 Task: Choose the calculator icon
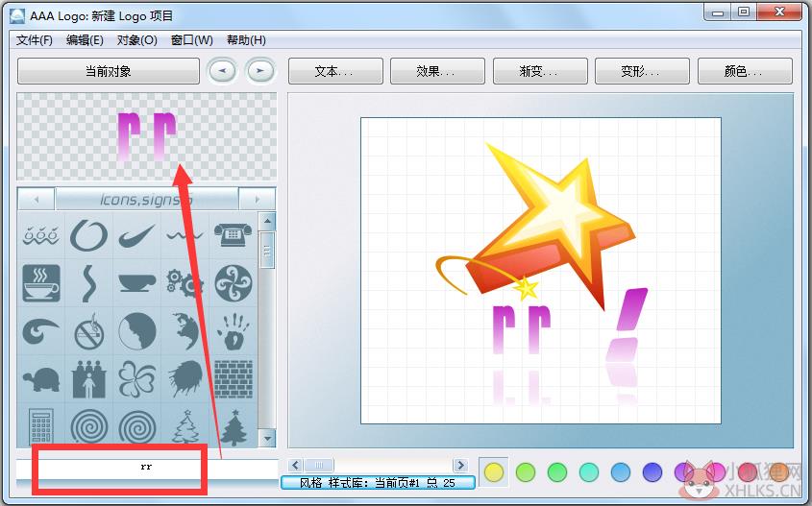coord(41,427)
